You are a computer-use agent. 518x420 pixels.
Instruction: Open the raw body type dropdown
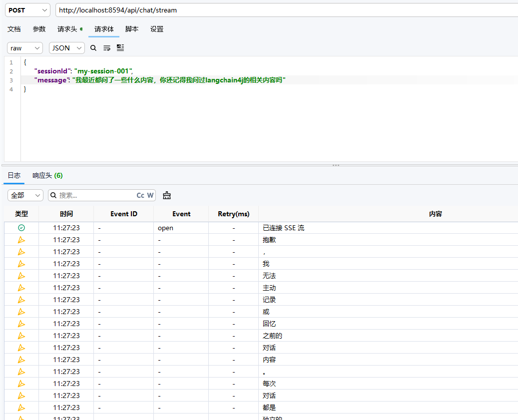[25, 48]
